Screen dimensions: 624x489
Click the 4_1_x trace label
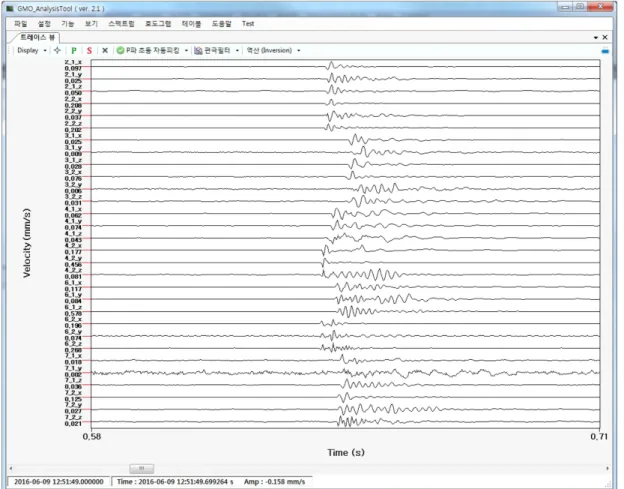[x=73, y=209]
